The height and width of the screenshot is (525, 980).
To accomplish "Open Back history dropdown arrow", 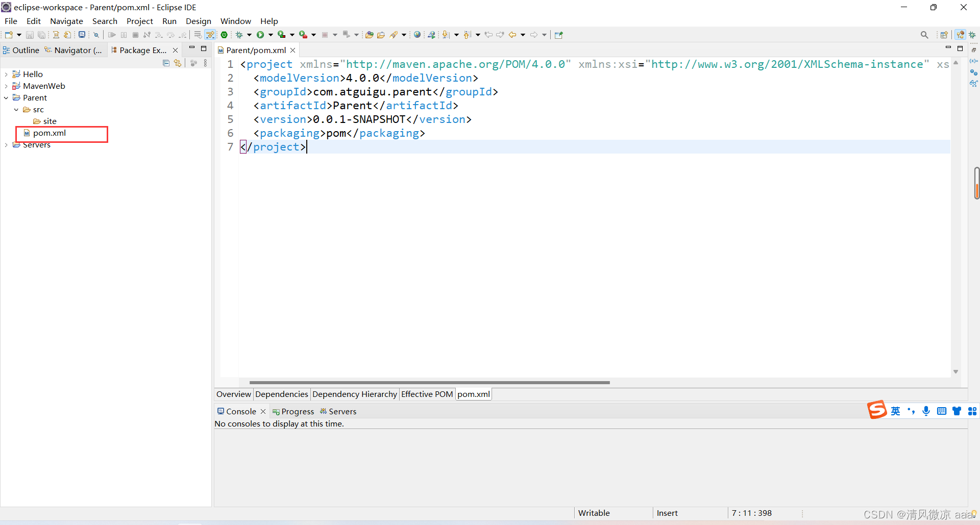I will pos(523,35).
